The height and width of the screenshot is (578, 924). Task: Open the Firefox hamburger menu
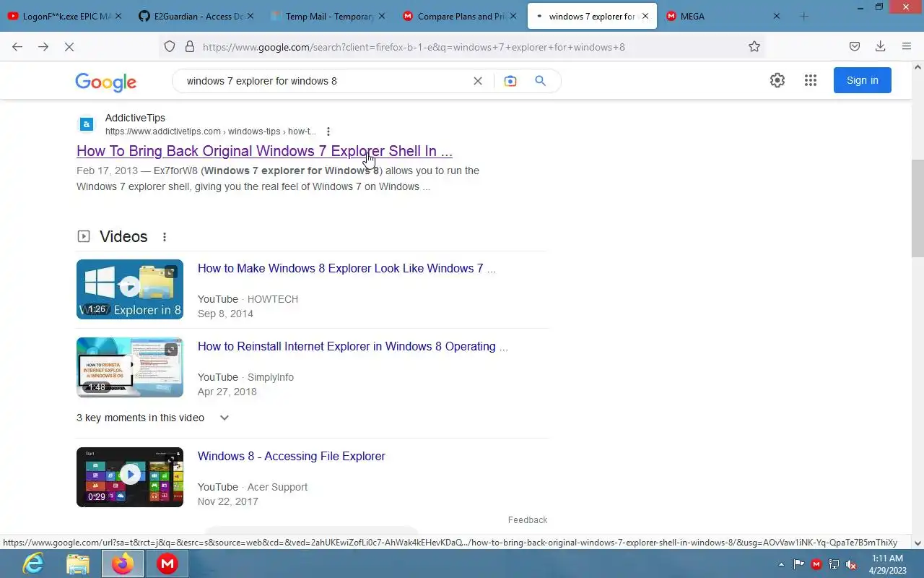click(x=907, y=47)
